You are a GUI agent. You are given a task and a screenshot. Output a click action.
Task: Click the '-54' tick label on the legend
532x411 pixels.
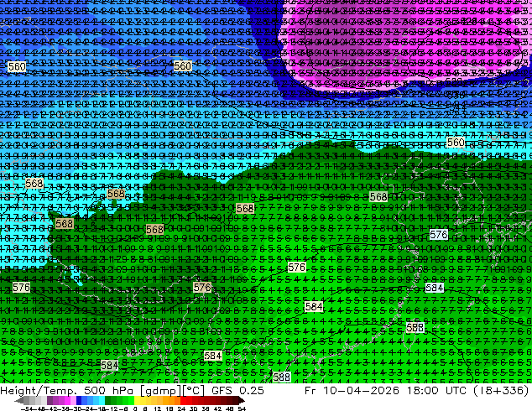[x=27, y=408]
